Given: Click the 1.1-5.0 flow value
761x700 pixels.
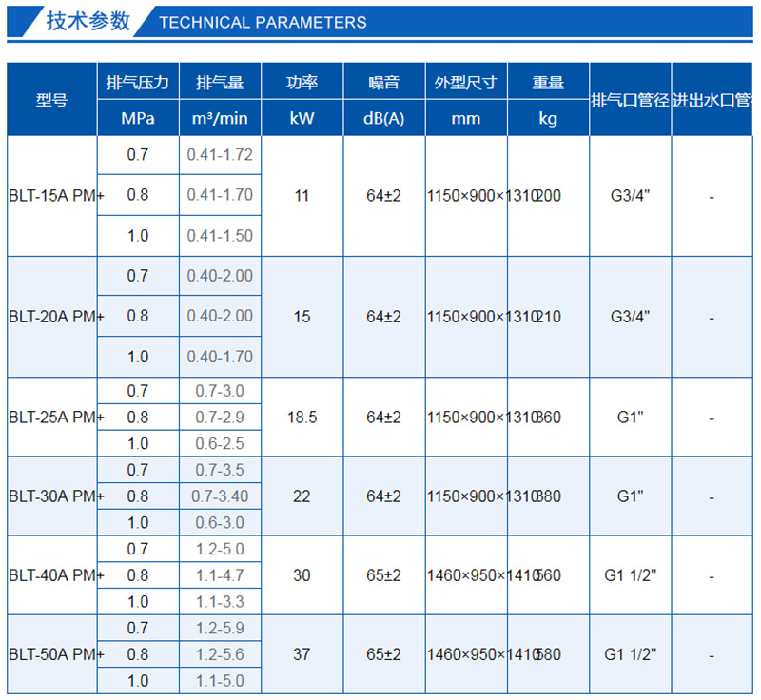Looking at the screenshot, I should click(220, 680).
